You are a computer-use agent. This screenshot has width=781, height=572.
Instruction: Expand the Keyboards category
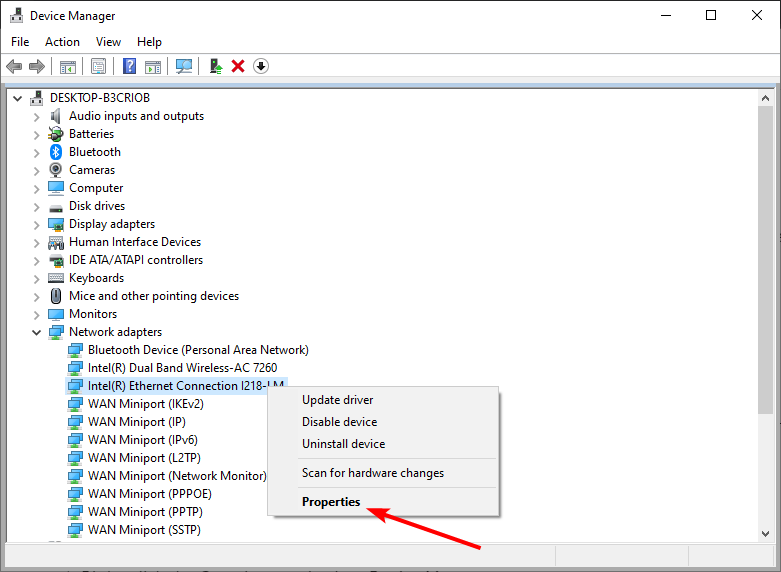click(36, 279)
